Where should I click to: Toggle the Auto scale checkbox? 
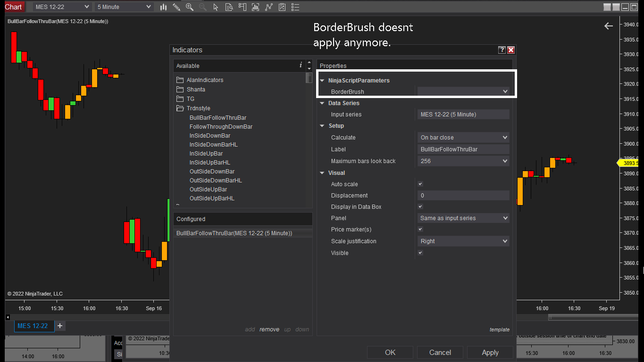point(420,184)
